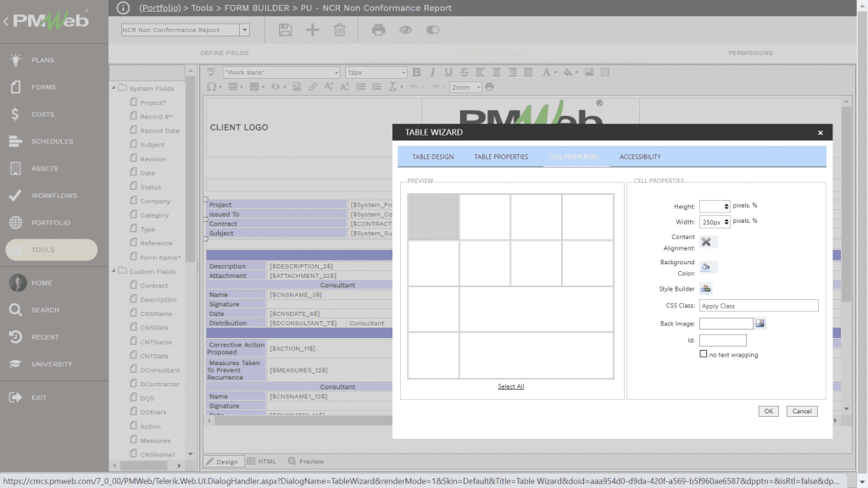
Task: Switch to Cell Properties tab
Action: [574, 157]
